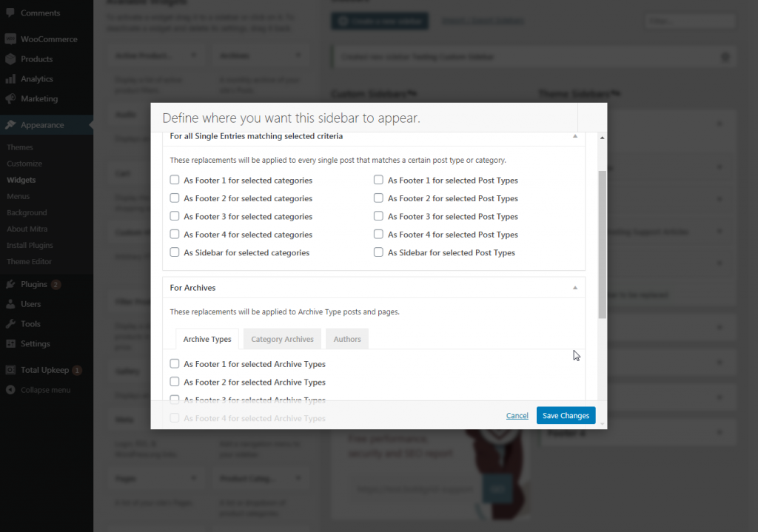The height and width of the screenshot is (532, 758).
Task: Click the dialog's vertical scrollbar thumb
Action: point(602,244)
